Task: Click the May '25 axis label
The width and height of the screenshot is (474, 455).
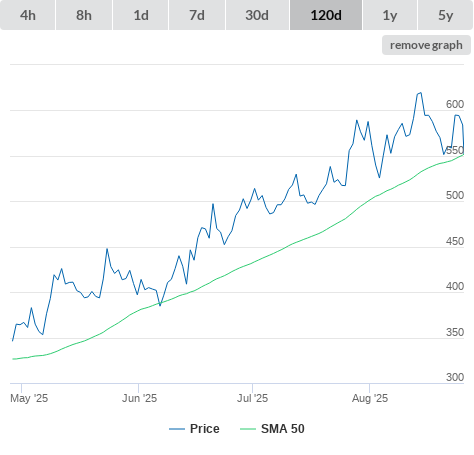Action: (29, 398)
